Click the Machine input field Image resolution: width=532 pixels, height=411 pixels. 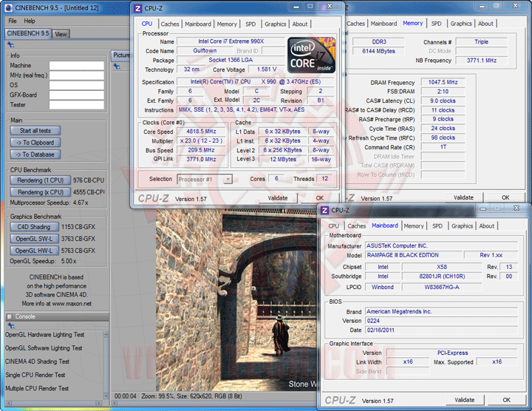click(x=77, y=66)
